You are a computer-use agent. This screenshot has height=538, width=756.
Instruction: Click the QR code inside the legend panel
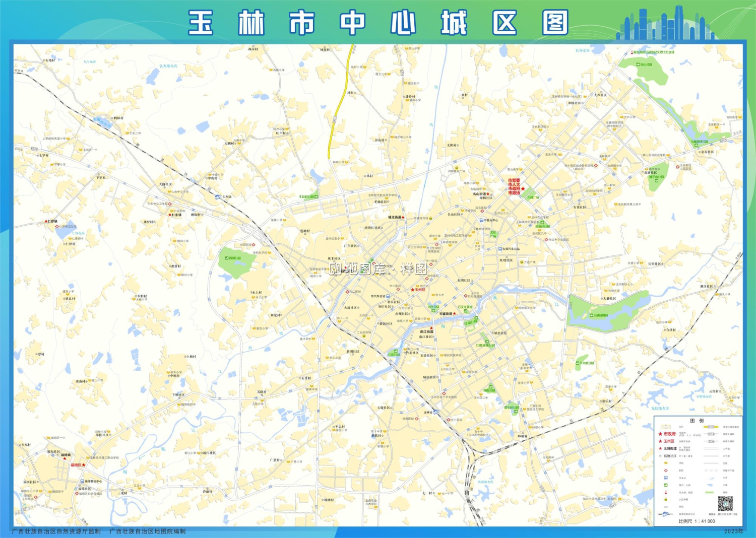[x=725, y=503]
